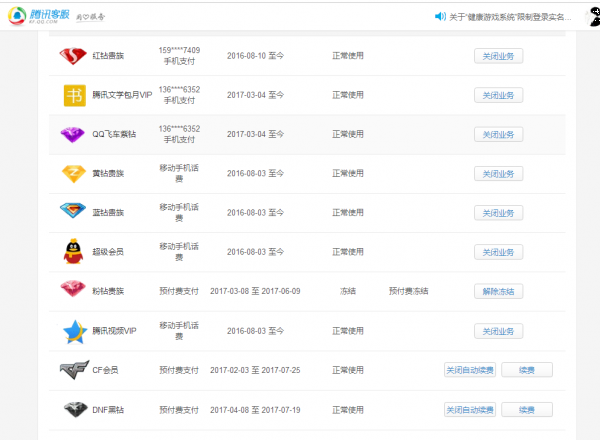Close service for 腾讯文学包月VIP

click(x=498, y=95)
